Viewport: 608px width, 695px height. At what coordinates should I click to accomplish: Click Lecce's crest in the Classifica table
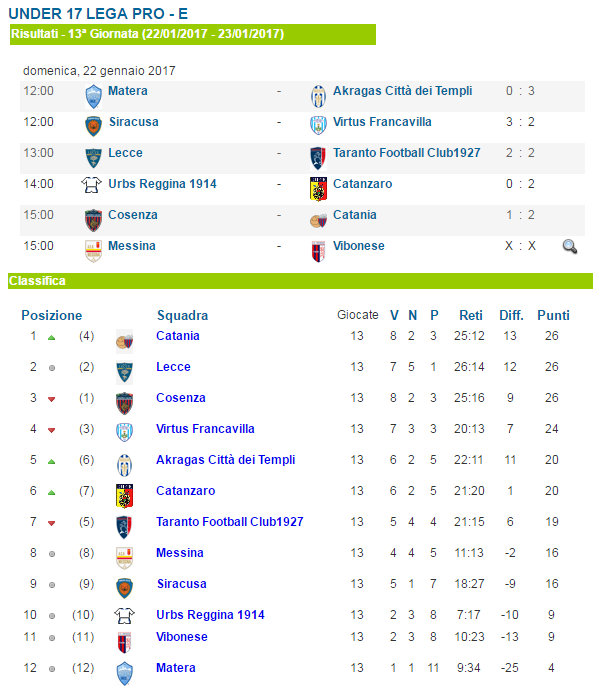tap(125, 372)
